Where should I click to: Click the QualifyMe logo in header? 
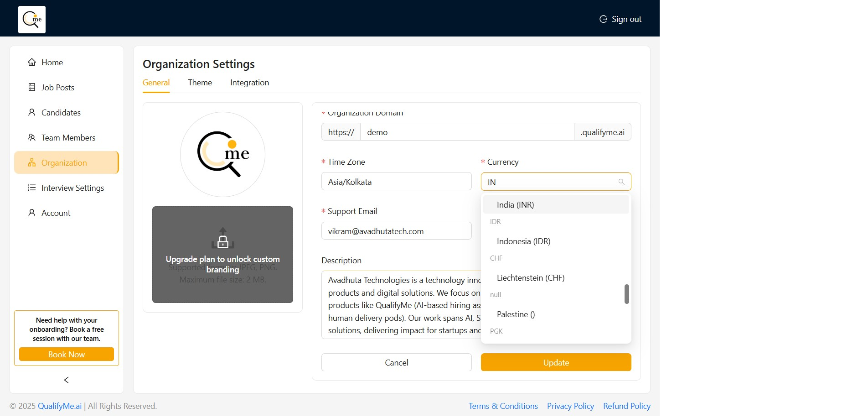(32, 20)
